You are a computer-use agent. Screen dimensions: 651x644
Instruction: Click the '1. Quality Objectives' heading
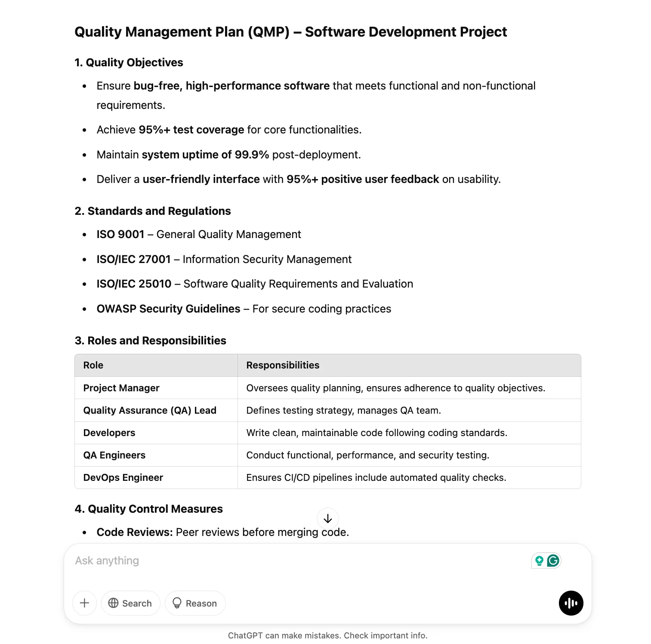[129, 62]
